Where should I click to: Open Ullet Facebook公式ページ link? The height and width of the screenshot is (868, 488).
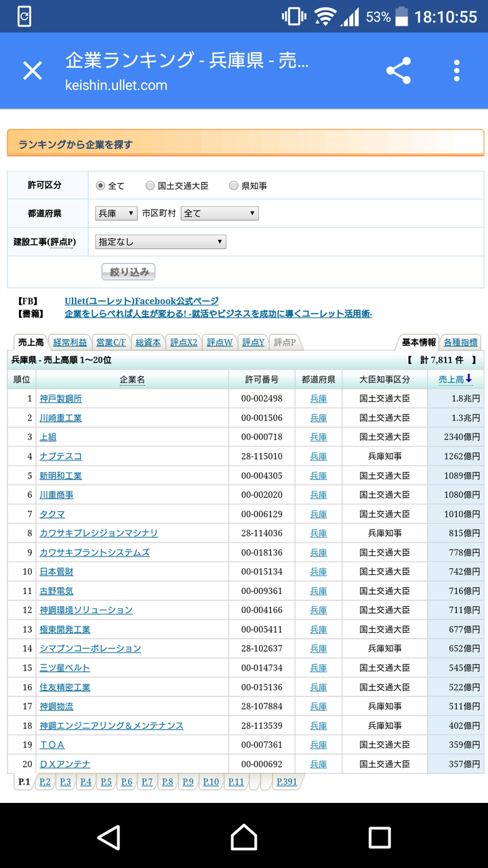coord(142,301)
